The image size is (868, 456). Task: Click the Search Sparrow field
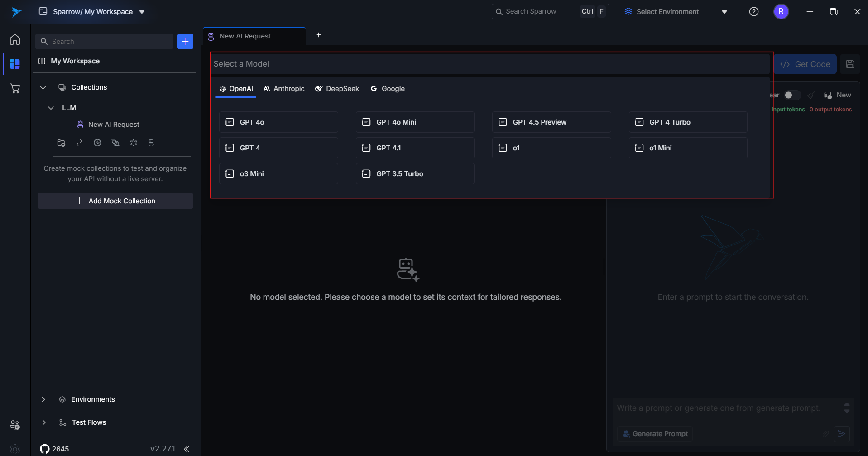(550, 12)
